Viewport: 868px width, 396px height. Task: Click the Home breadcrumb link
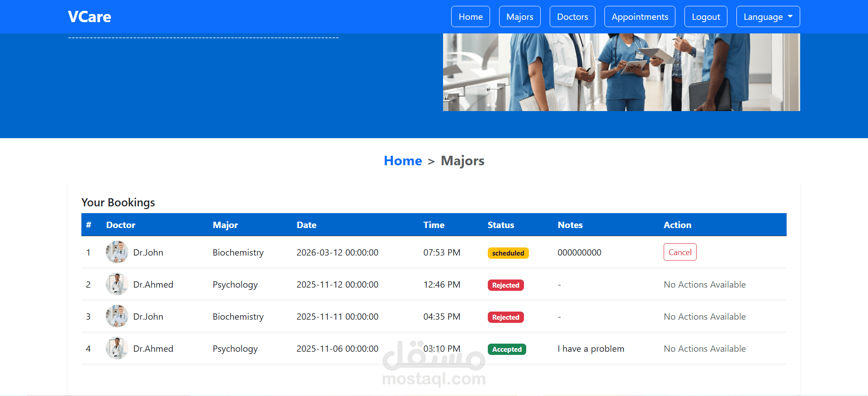pos(403,161)
